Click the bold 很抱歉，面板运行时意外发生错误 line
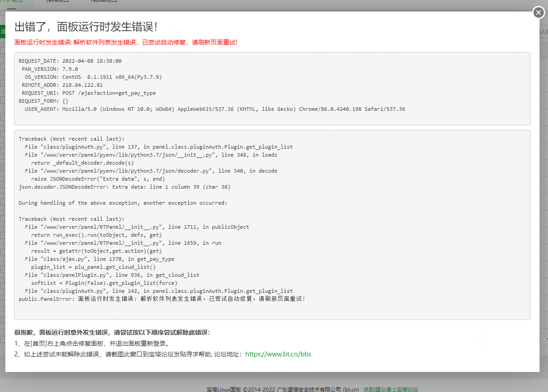This screenshot has width=548, height=392. (x=112, y=332)
